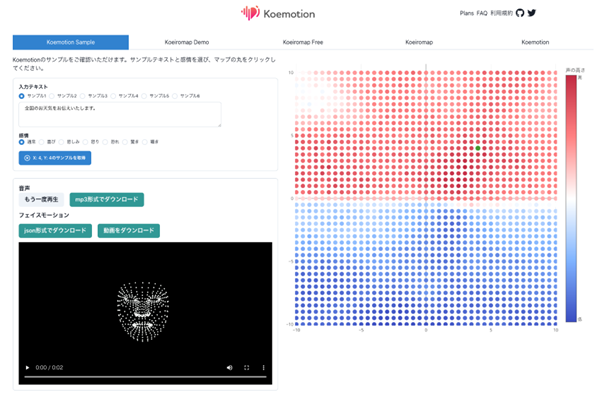This screenshot has width=602, height=397.
Task: Open the Plans link
Action: click(466, 13)
